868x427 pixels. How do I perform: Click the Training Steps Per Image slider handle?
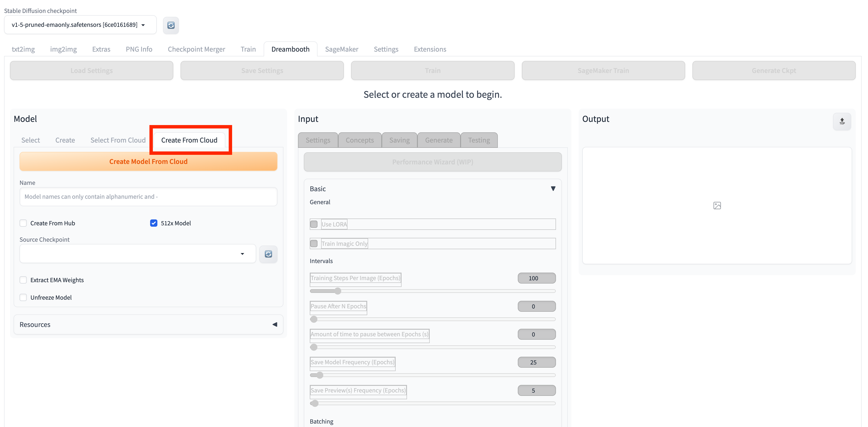[x=338, y=291]
